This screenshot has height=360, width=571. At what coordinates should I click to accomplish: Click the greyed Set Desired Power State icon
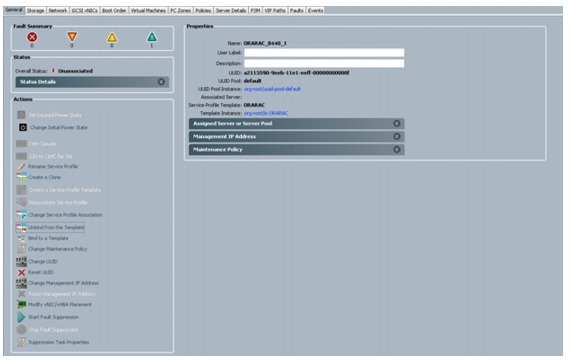[x=21, y=115]
